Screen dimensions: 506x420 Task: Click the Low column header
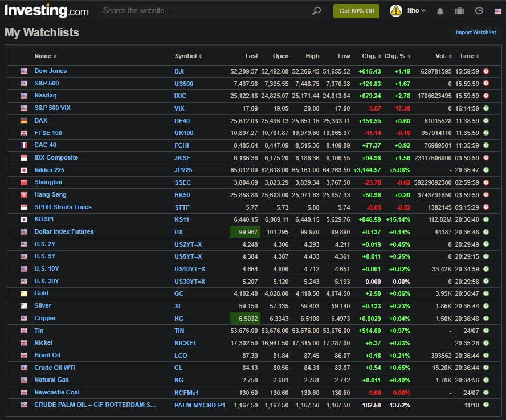pyautogui.click(x=344, y=56)
